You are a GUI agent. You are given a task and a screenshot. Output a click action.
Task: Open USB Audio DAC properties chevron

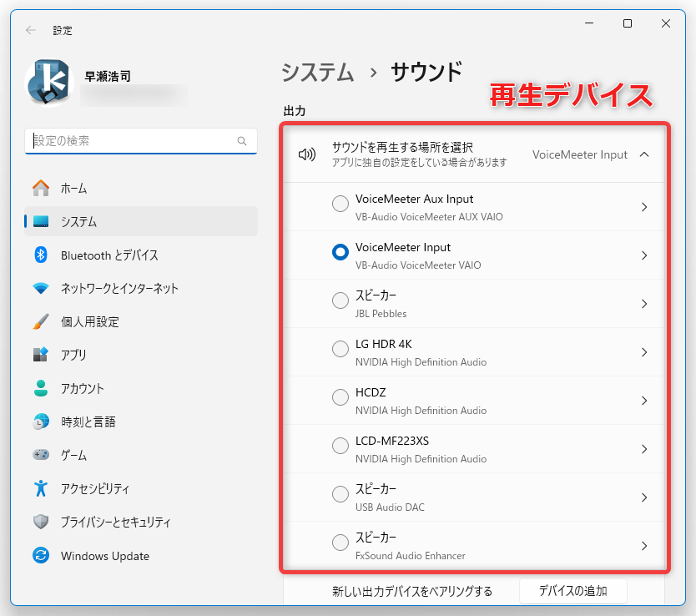pos(644,497)
